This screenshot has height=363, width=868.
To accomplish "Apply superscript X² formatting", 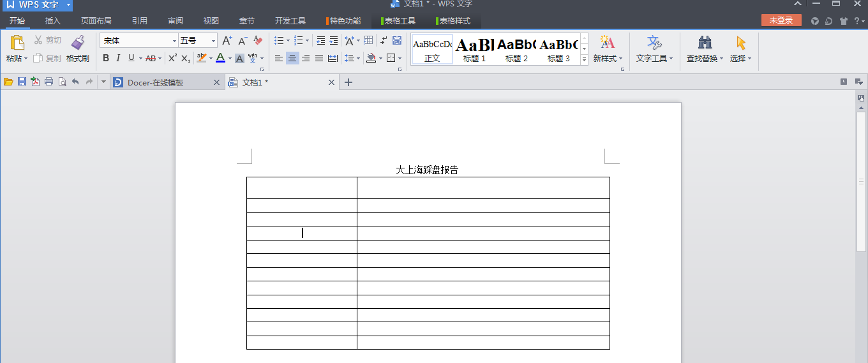I will click(x=172, y=58).
